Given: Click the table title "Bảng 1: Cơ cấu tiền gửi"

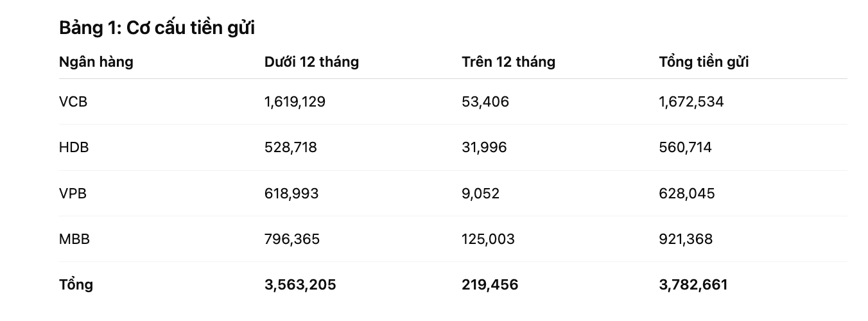Looking at the screenshot, I should (157, 28).
